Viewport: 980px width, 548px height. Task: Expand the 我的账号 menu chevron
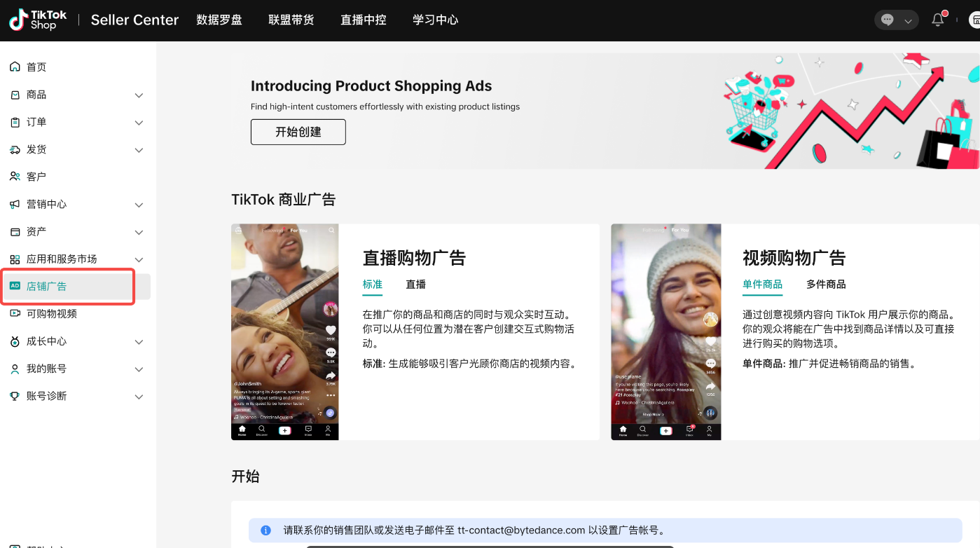(139, 369)
